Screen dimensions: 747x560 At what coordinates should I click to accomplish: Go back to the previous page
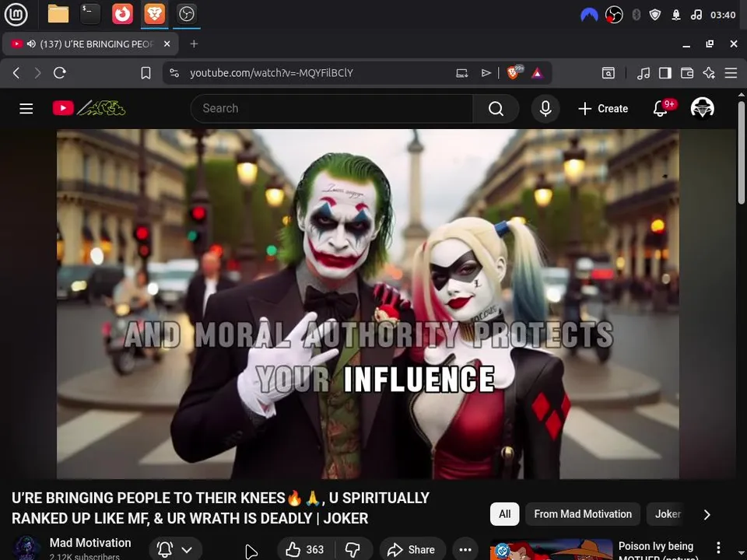(x=16, y=73)
